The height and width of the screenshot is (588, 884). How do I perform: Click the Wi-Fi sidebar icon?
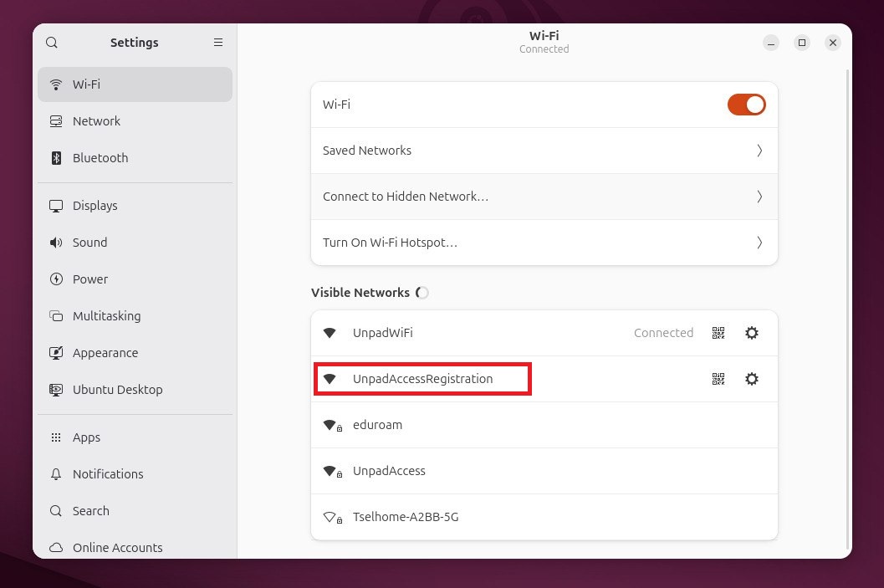point(56,84)
